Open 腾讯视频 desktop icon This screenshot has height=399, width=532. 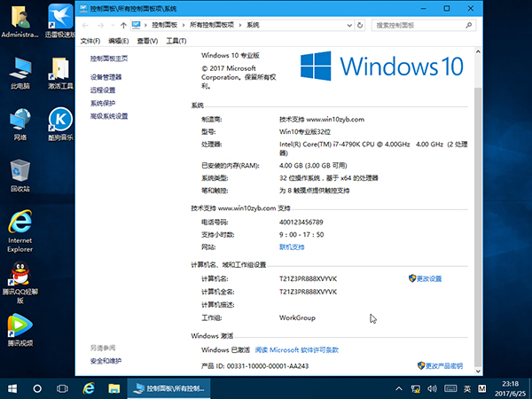pos(20,328)
